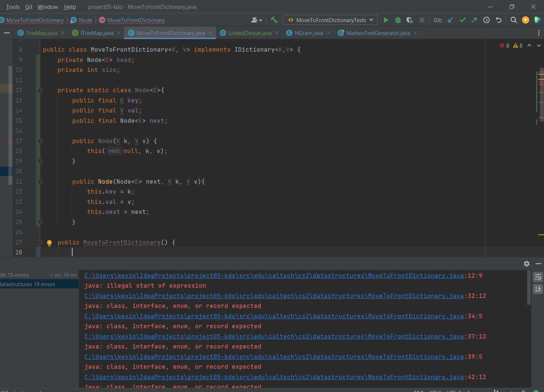Expand the user account dropdown in toolbar
The width and height of the screenshot is (544, 392).
click(x=257, y=20)
